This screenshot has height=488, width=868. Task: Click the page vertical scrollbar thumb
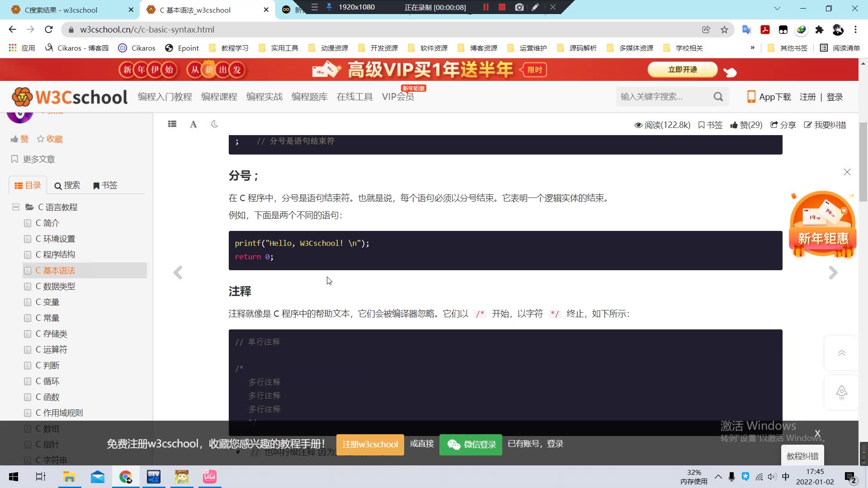[863, 161]
